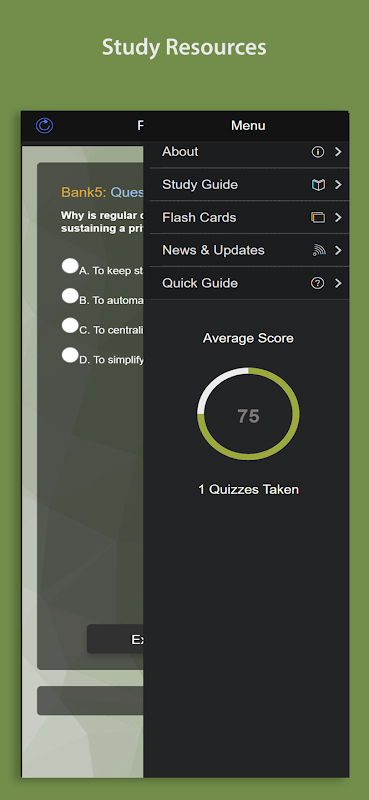Select answer option B radio button
This screenshot has height=800, width=369.
point(70,295)
